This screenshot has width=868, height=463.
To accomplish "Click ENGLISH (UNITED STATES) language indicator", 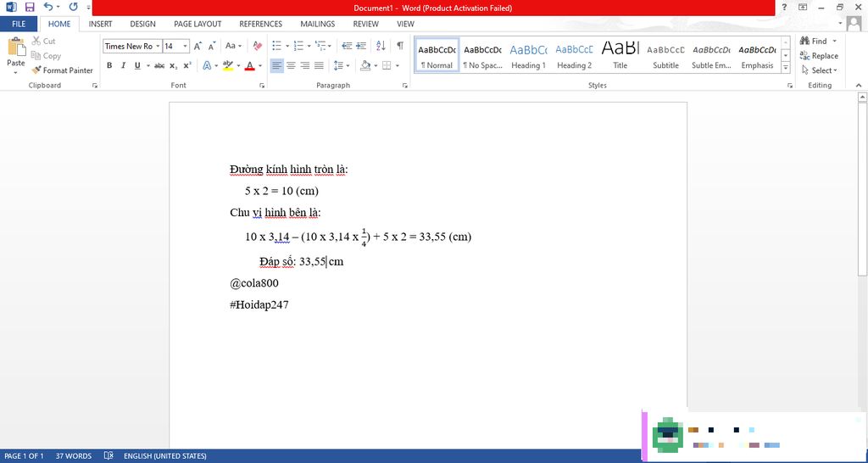I will [165, 456].
